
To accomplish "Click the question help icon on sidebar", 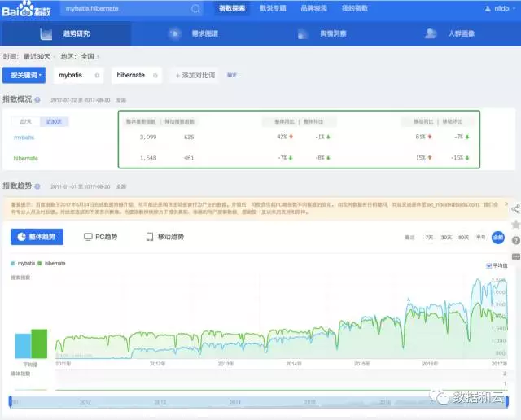I will (x=515, y=240).
